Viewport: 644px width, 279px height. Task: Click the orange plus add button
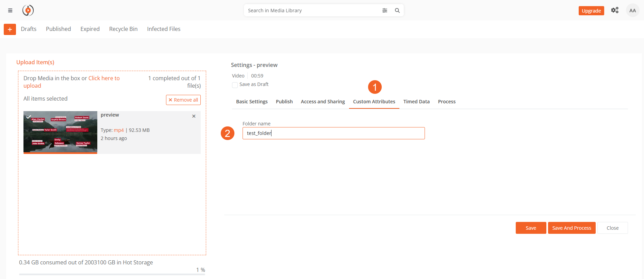[10, 29]
